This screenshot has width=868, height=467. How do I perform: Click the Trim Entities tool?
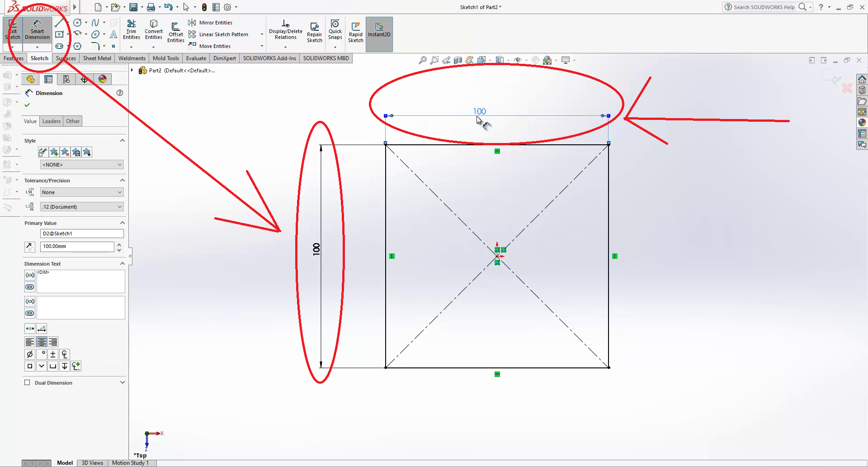[x=131, y=29]
